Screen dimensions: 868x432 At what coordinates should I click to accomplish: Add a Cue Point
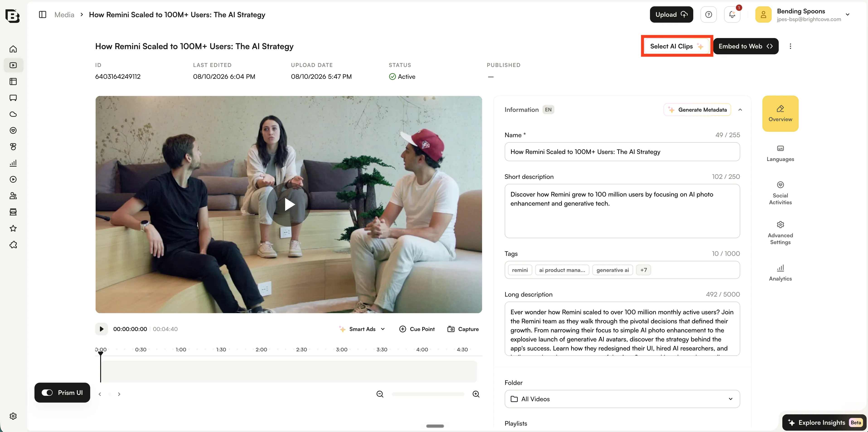click(x=417, y=329)
